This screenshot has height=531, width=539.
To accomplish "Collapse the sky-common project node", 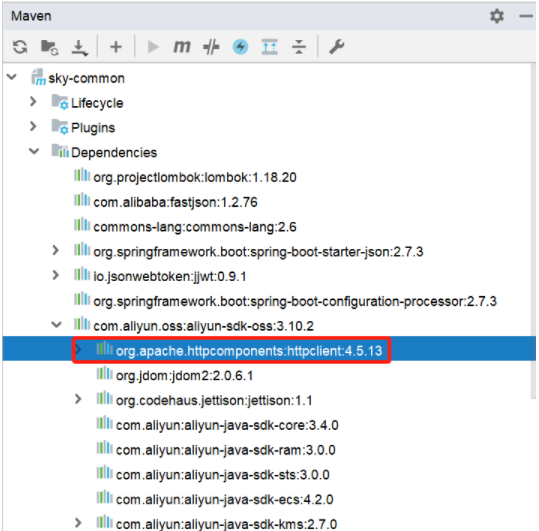I will point(12,77).
